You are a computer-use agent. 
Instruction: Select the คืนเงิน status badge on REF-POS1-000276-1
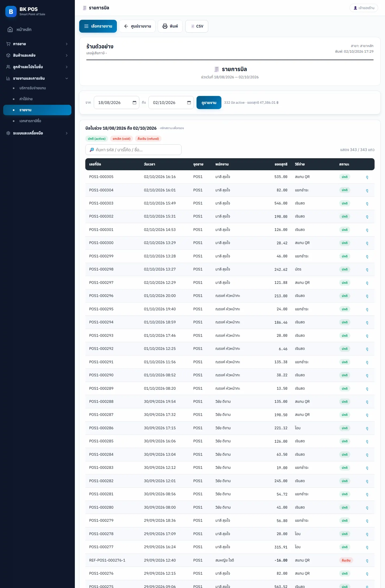346,560
